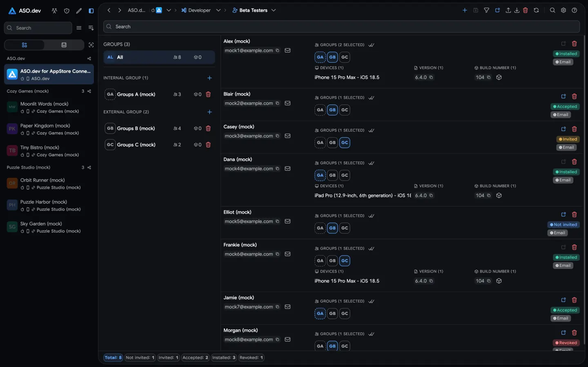This screenshot has height=367, width=588.
Task: Toggle GC group for Dana (mock)
Action: pyautogui.click(x=345, y=175)
